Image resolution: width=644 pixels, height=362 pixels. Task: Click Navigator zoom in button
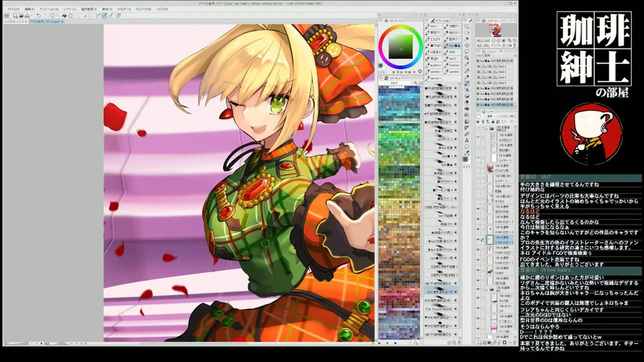(x=498, y=41)
